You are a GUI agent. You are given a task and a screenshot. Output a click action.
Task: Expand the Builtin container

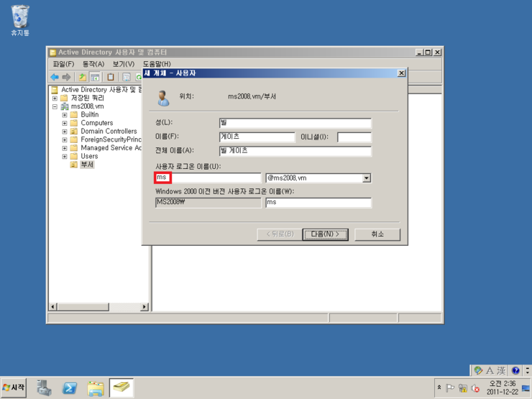click(x=65, y=115)
